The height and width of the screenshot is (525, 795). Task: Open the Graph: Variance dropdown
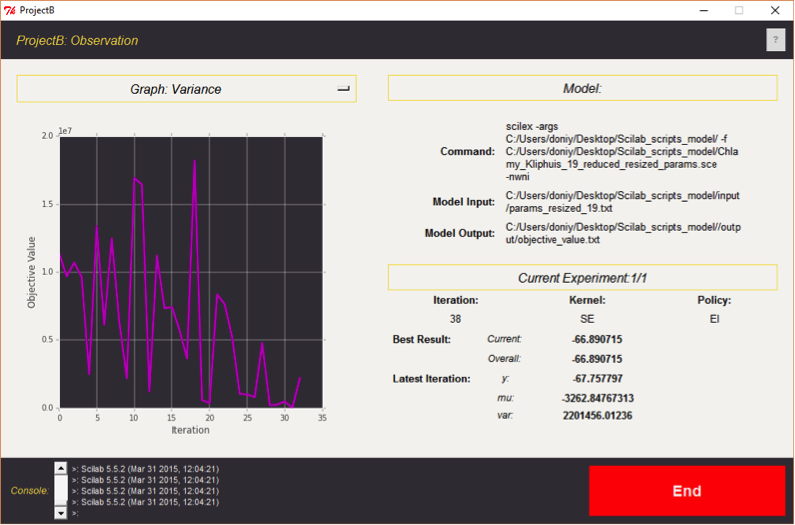pos(187,89)
